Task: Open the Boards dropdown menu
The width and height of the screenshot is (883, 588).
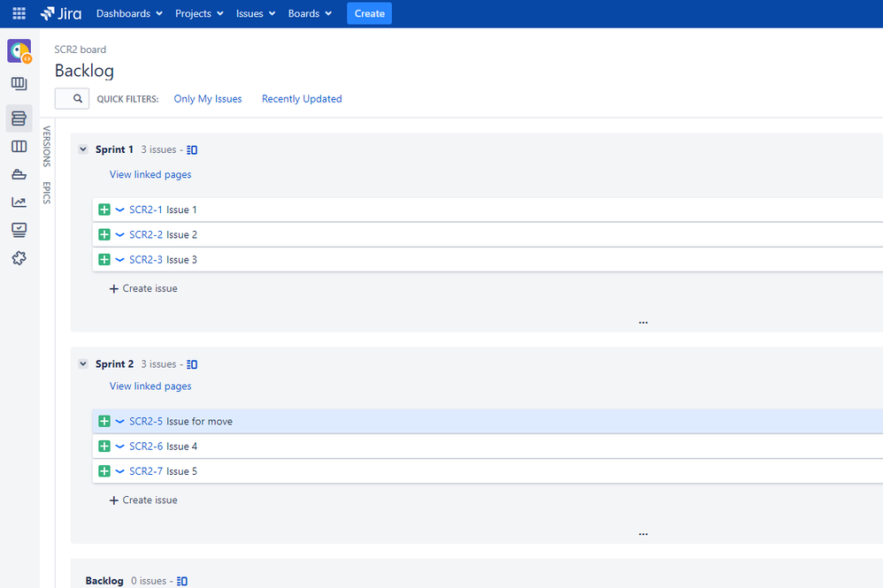Action: click(x=310, y=13)
